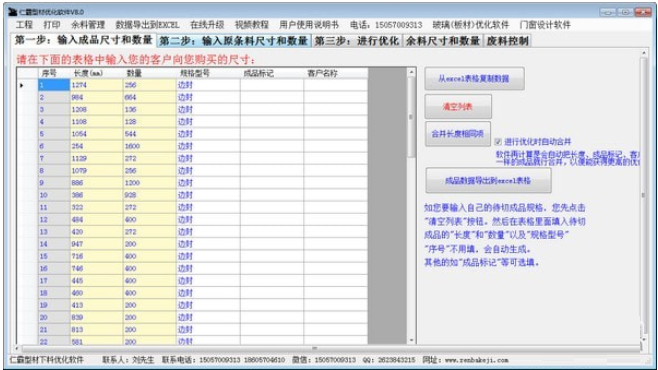
Task: Click 从excel表格复制数据 button
Action: [474, 78]
